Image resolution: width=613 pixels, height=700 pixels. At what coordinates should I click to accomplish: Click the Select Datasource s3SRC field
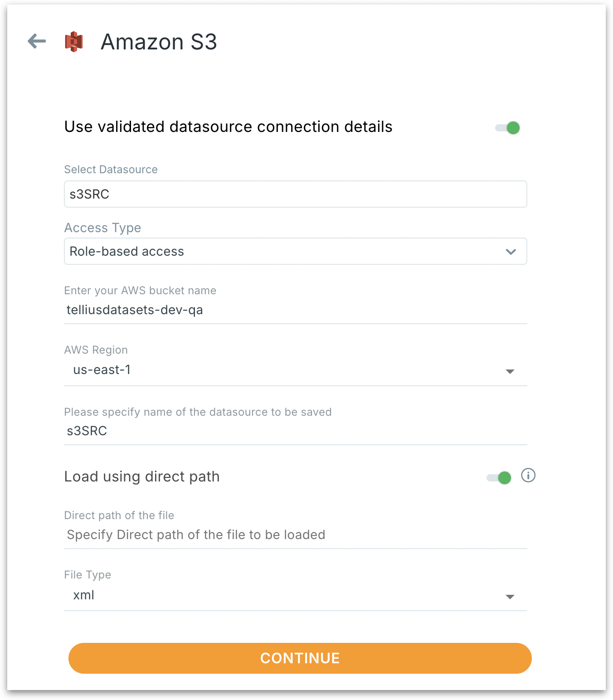click(295, 194)
